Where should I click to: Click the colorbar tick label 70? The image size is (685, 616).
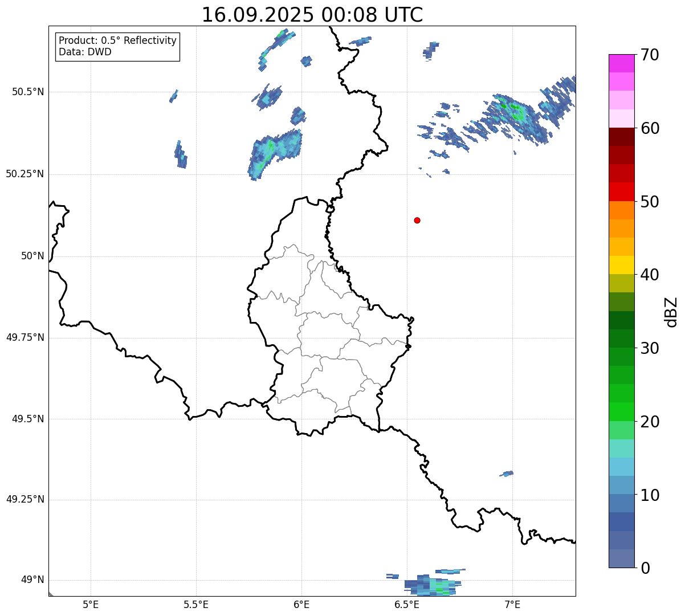650,55
